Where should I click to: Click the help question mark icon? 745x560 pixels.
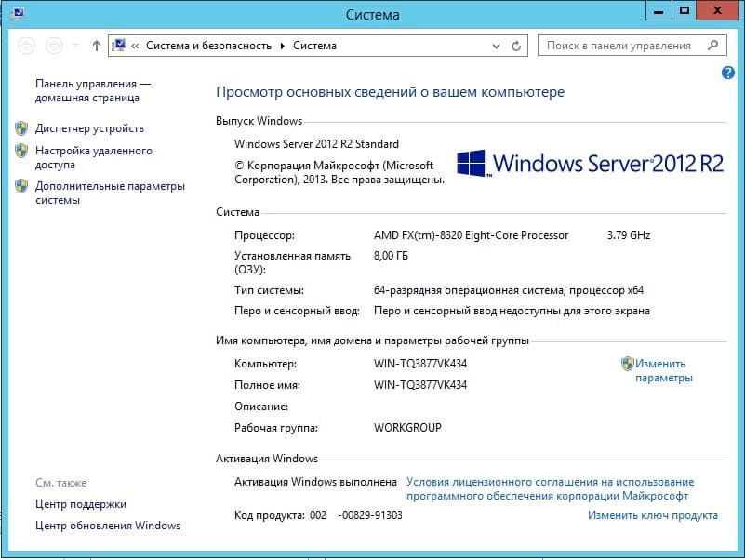[727, 73]
